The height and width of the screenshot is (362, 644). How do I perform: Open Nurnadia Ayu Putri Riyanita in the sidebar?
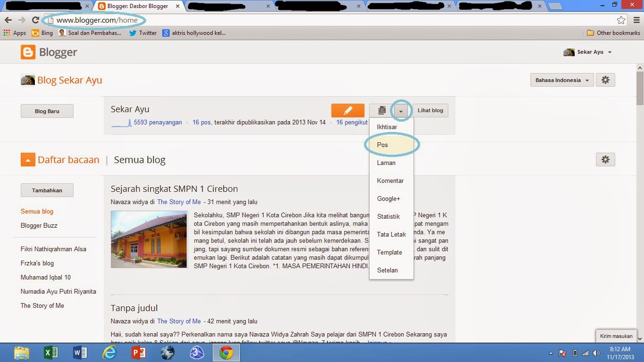(x=58, y=291)
